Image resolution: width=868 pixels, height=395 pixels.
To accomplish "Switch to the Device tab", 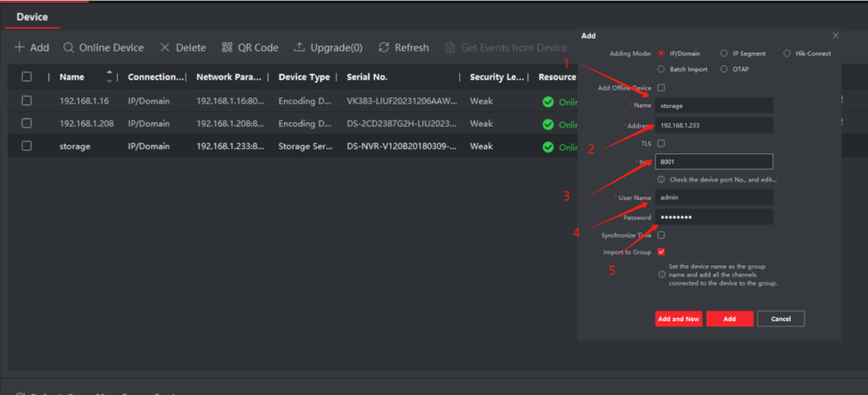I will (32, 16).
